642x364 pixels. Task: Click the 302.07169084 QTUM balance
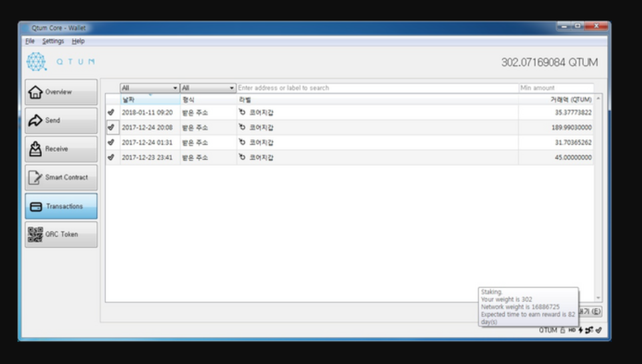[550, 62]
